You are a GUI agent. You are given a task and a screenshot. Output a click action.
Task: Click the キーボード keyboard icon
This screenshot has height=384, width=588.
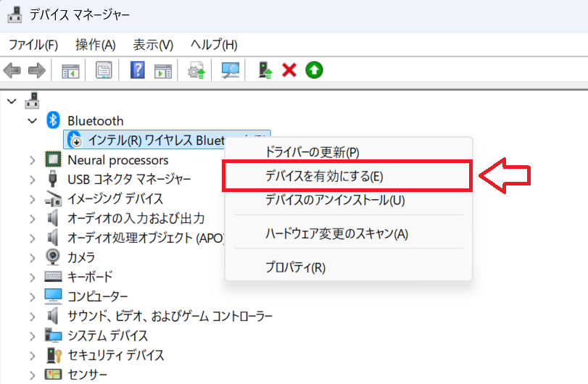(53, 277)
